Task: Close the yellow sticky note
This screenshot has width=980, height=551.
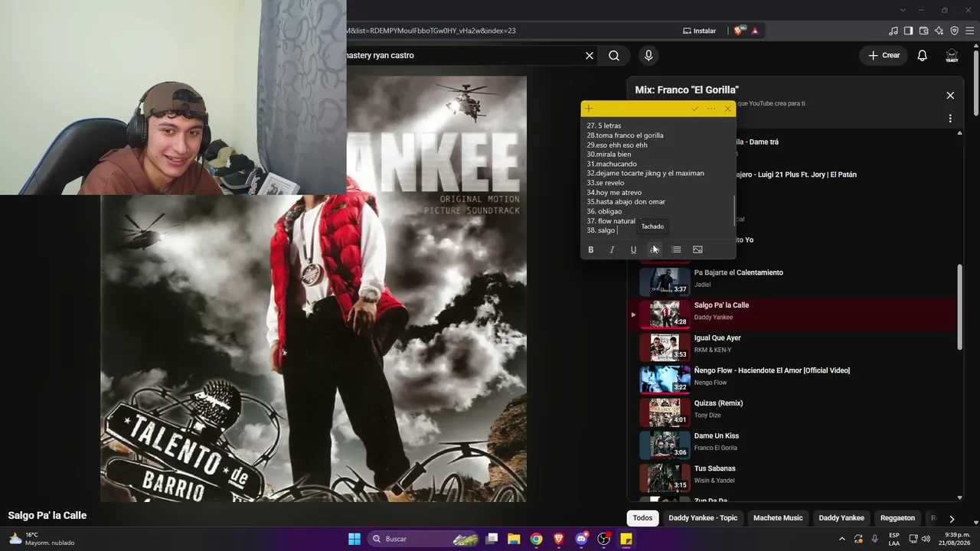Action: coord(727,109)
